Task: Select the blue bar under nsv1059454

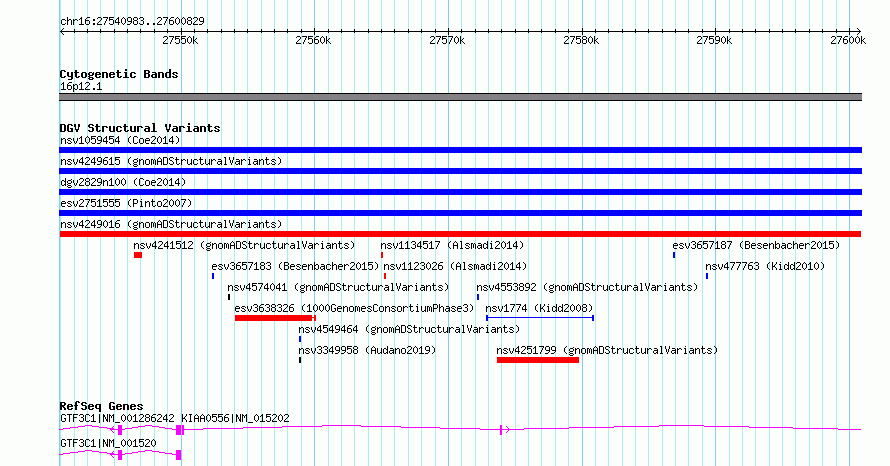Action: pos(460,150)
